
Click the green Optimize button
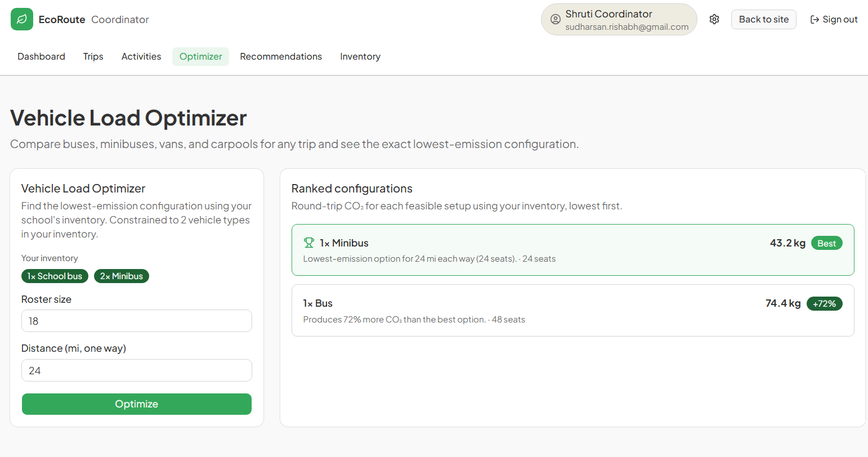point(137,404)
